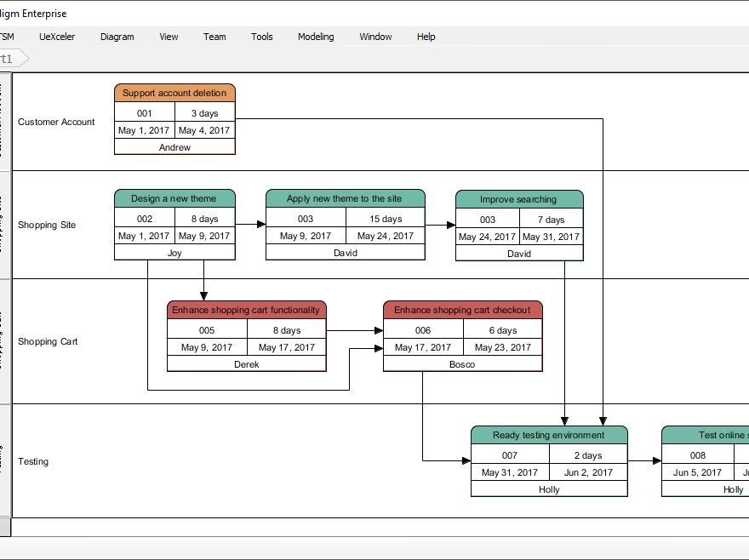Select the Ready testing environment task box

click(548, 434)
